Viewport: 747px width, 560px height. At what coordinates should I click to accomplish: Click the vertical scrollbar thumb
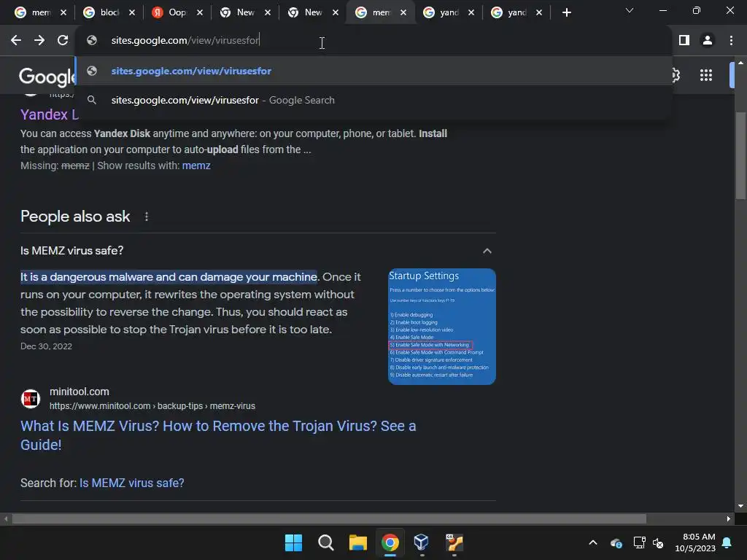740,155
